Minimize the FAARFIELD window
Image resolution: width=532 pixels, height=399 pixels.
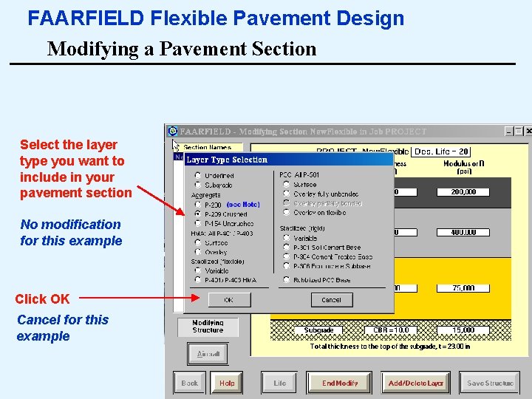508,132
